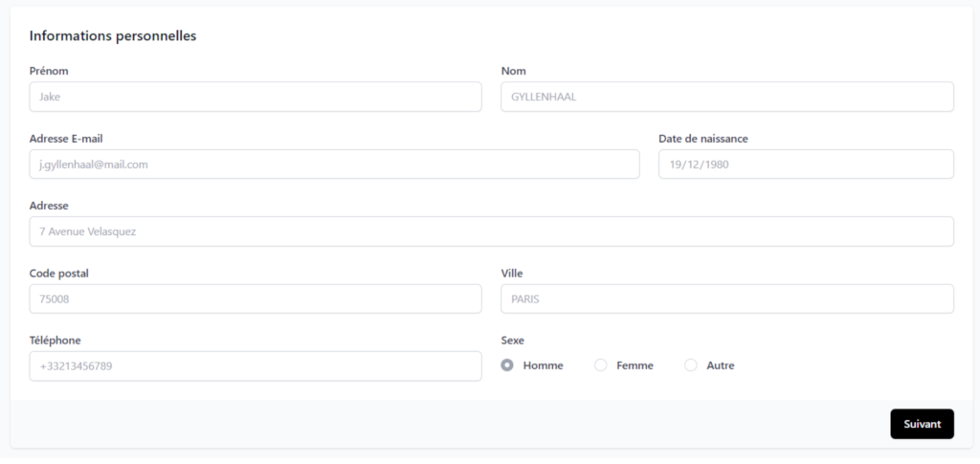Click the "Sexe" label text
Image resolution: width=980 pixels, height=464 pixels.
point(513,341)
